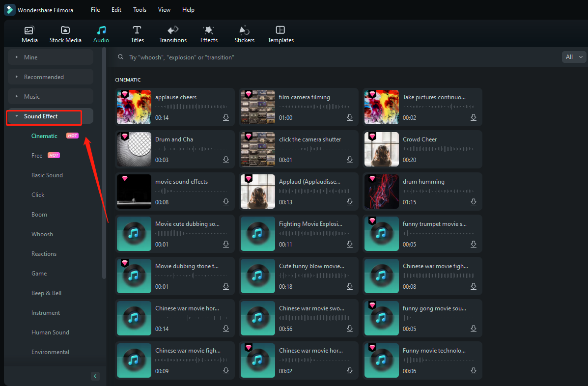Open the Titles tab
This screenshot has width=588, height=386.
click(137, 34)
